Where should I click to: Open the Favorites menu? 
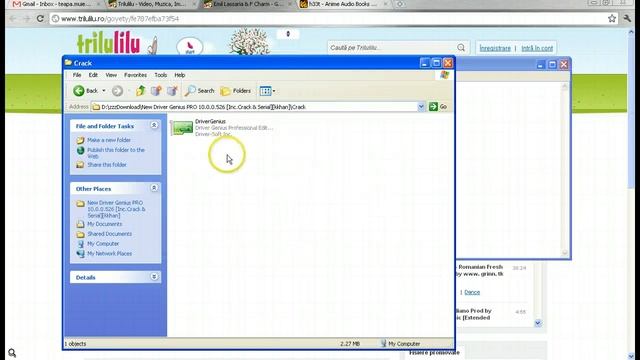tap(136, 75)
